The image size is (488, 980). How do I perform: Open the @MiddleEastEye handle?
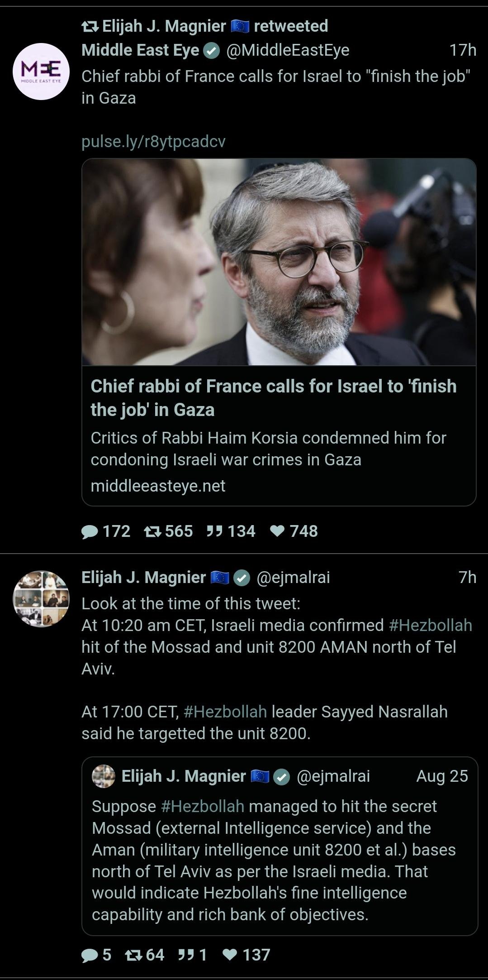(287, 50)
